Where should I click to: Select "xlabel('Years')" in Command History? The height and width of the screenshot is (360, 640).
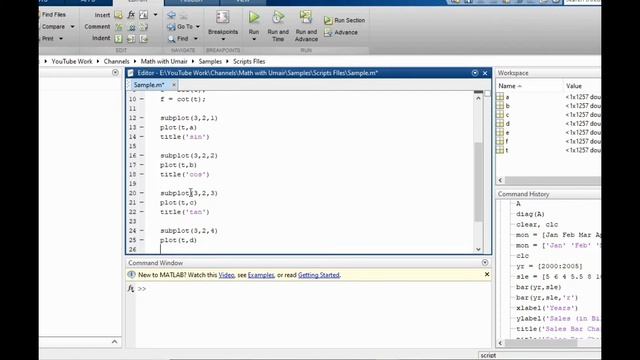tap(547, 308)
